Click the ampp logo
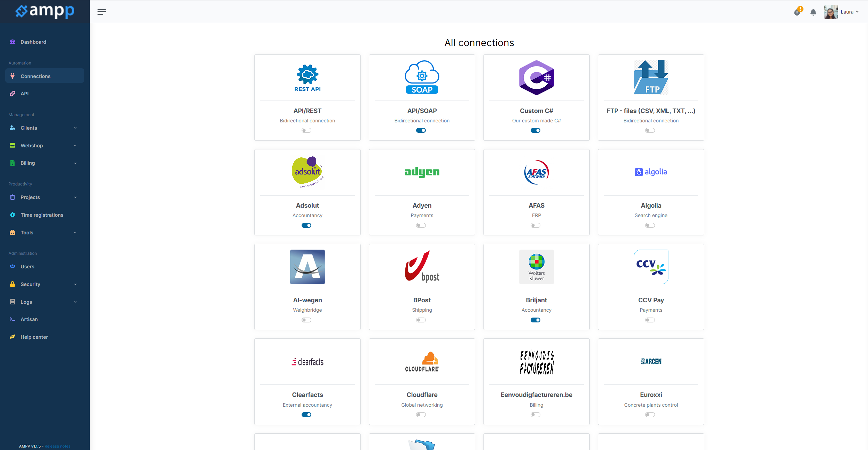 tap(45, 11)
